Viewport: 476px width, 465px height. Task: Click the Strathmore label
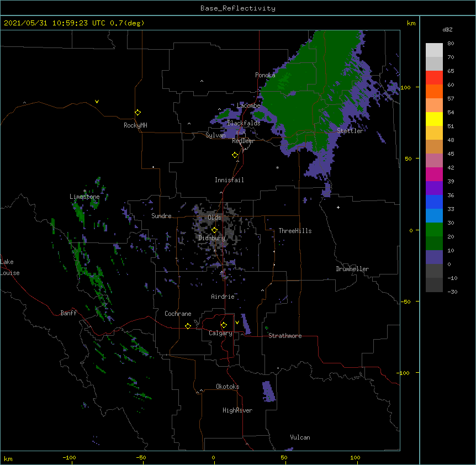pos(285,336)
